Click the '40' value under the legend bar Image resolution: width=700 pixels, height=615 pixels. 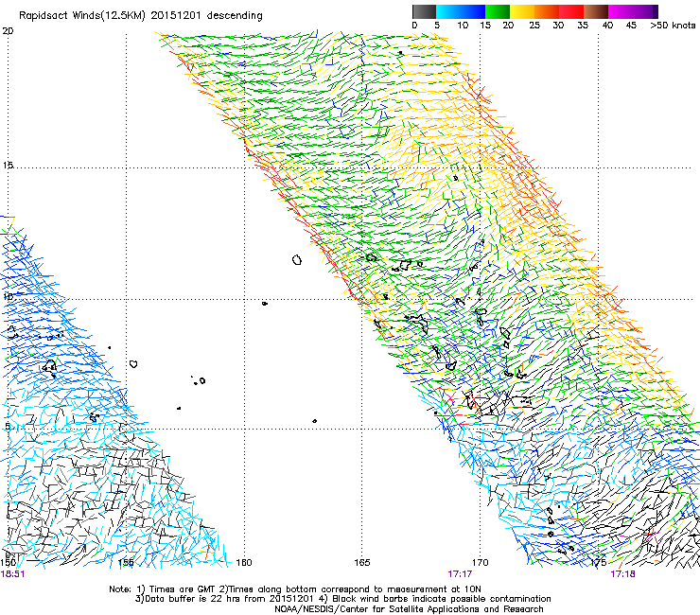pos(607,26)
